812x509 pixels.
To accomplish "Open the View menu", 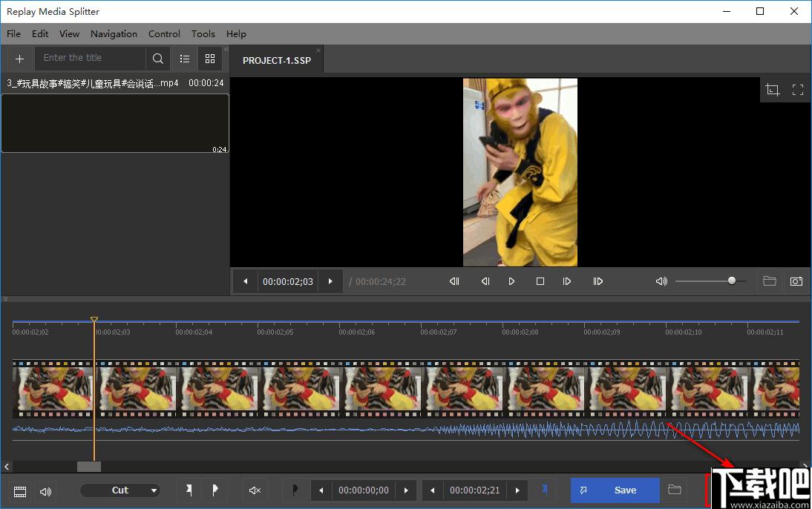I will tap(69, 33).
